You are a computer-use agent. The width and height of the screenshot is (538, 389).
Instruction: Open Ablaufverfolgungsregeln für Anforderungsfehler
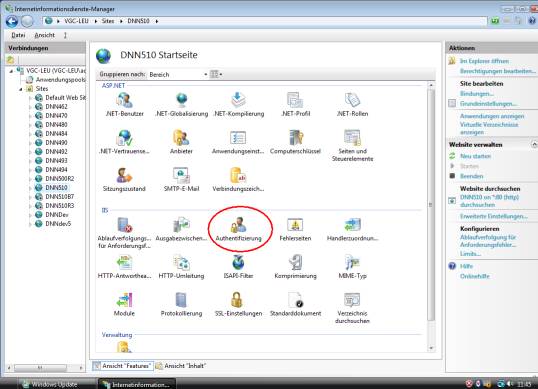(124, 233)
